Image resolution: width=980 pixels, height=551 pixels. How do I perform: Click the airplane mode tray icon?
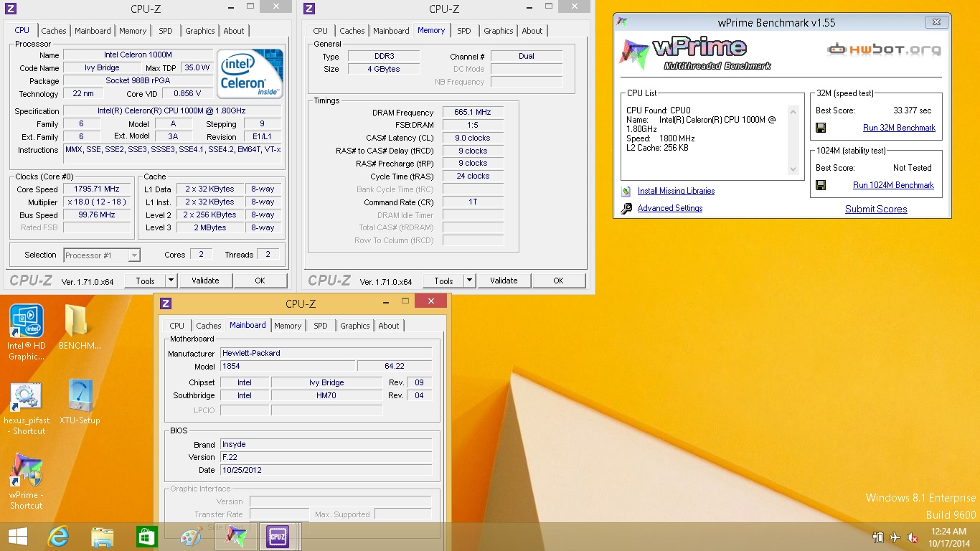895,537
